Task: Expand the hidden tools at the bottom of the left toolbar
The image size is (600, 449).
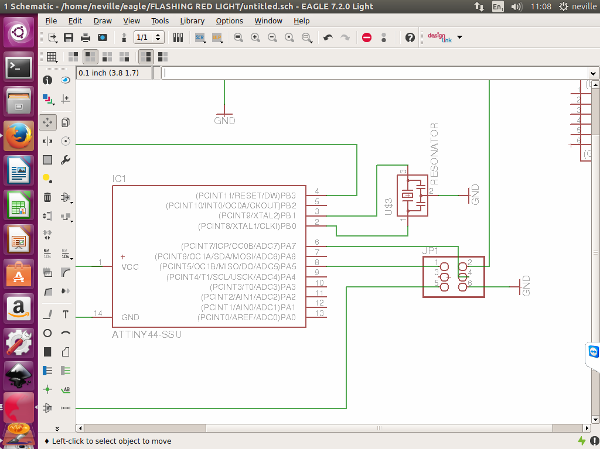Action: coord(56,429)
